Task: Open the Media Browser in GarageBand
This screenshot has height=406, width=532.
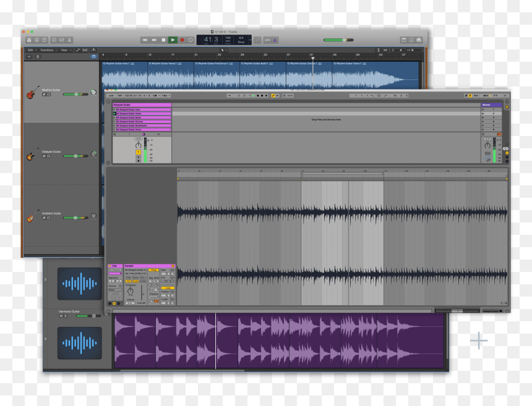Action: [x=419, y=40]
